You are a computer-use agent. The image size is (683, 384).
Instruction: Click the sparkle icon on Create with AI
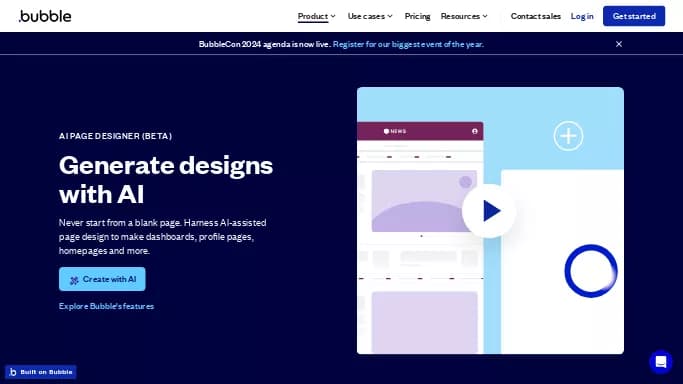pos(74,280)
